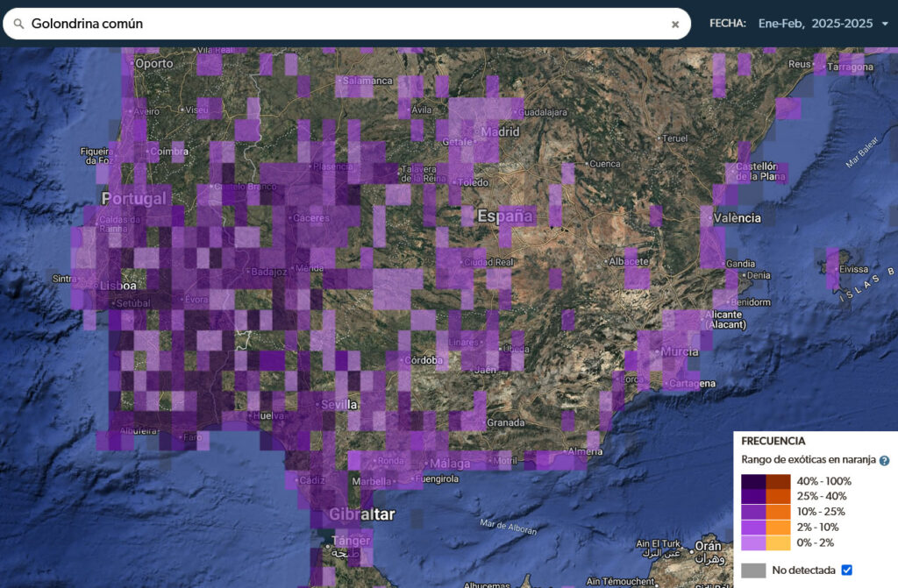898x588 pixels.
Task: Click inside the species search field
Action: (x=351, y=24)
